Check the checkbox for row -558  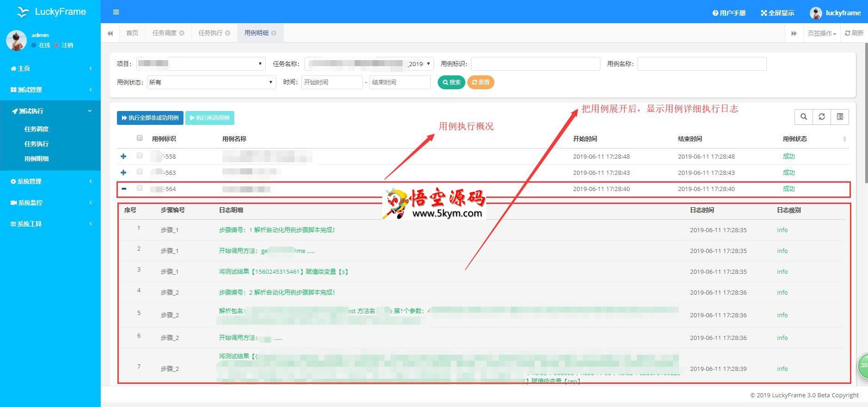(x=140, y=155)
